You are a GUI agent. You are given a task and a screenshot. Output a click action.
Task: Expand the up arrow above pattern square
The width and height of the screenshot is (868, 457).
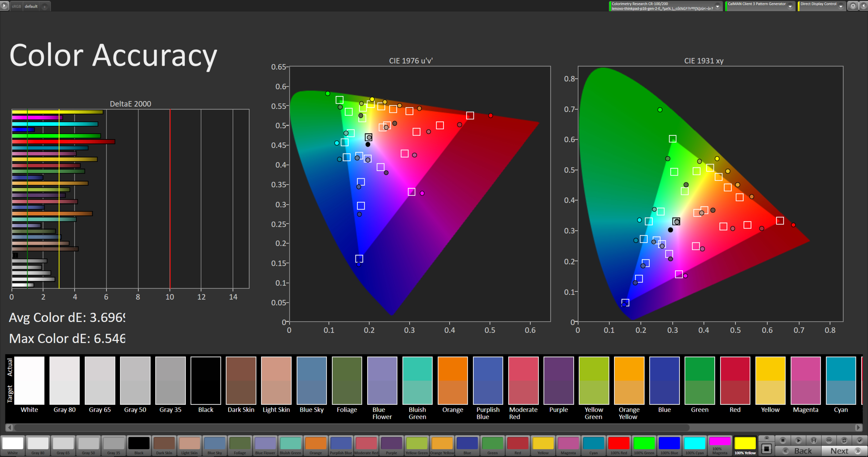coord(766,438)
